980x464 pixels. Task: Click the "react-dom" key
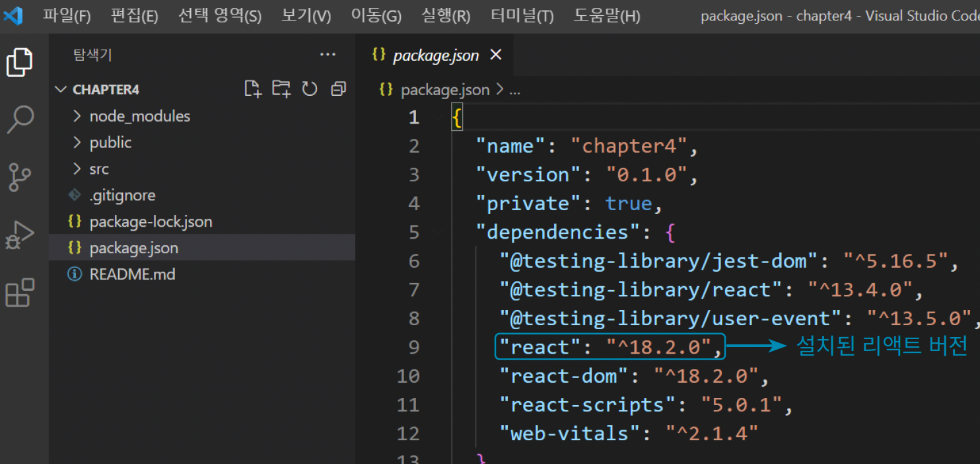point(563,376)
